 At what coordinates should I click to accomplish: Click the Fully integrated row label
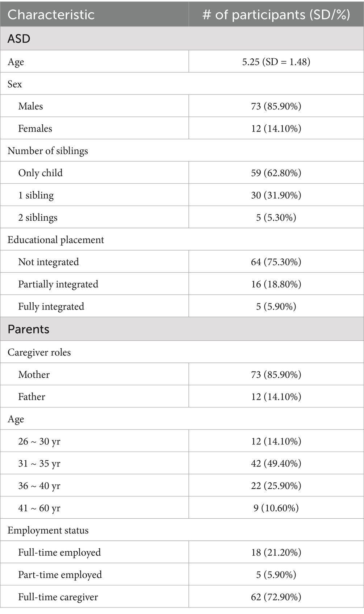[x=51, y=307]
